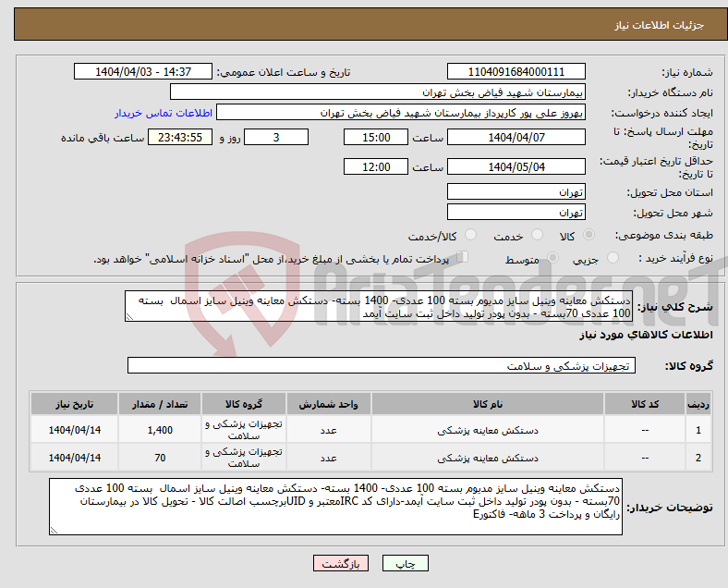Click the تعداد / مقدار column header
The height and width of the screenshot is (588, 728).
pyautogui.click(x=160, y=404)
